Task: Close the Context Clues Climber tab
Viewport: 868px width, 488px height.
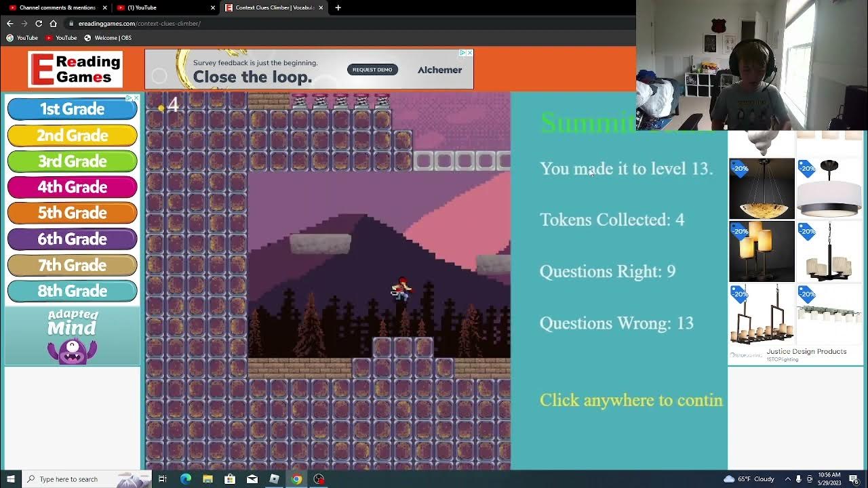Action: point(321,7)
